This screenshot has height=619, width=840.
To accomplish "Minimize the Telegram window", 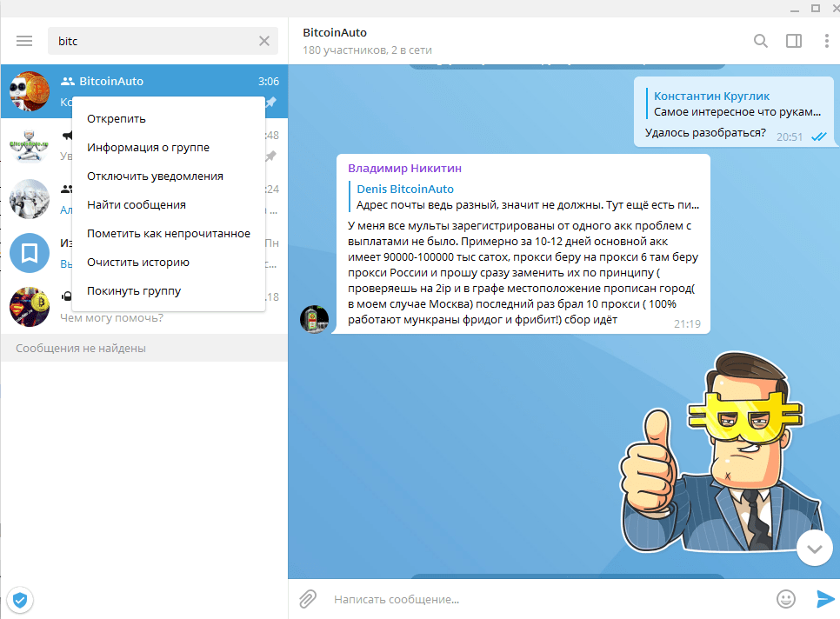I will tap(795, 10).
